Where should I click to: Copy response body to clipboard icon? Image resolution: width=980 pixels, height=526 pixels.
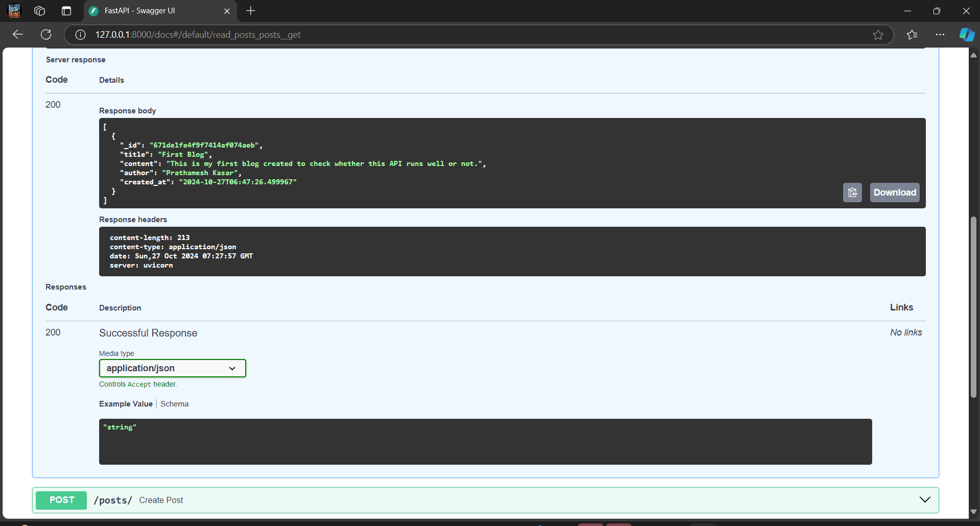pyautogui.click(x=852, y=193)
